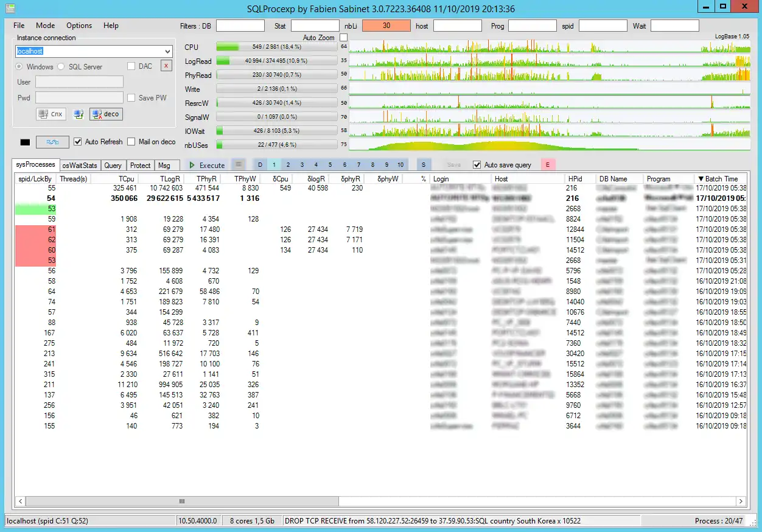Click the pink E button
Image resolution: width=762 pixels, height=532 pixels.
tap(548, 165)
